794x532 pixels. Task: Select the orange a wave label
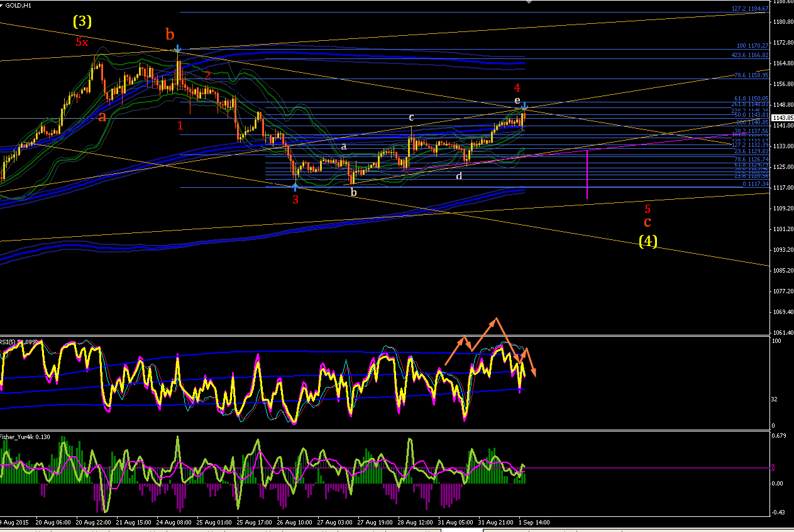pos(101,116)
